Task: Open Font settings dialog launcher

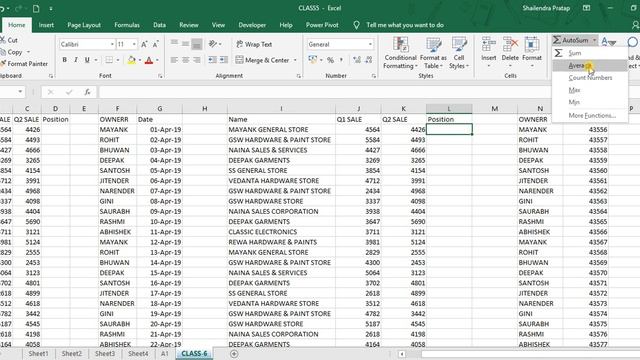Action: point(160,76)
